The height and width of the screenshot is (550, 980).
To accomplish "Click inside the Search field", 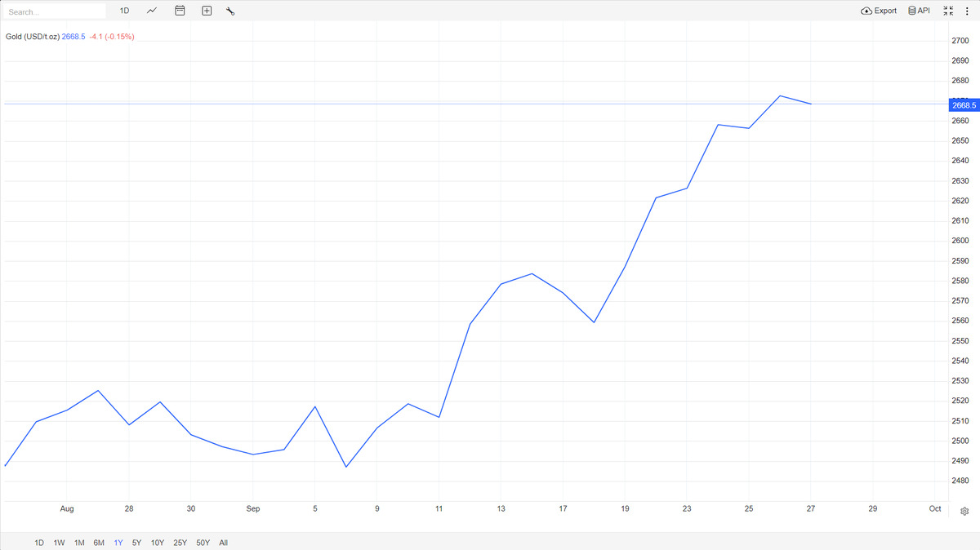I will pyautogui.click(x=55, y=11).
